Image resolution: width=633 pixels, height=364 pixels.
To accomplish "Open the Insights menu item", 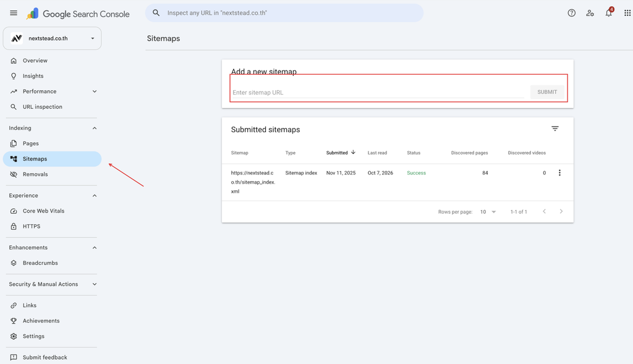I will tap(52, 76).
